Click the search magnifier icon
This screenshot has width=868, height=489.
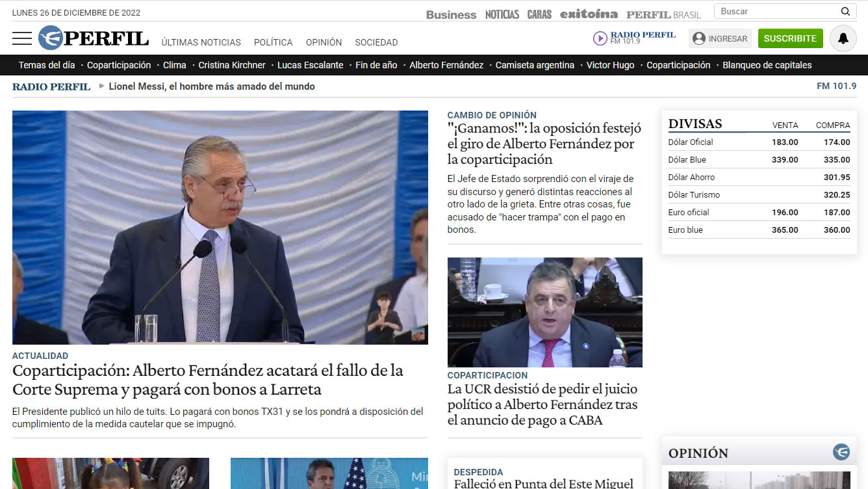tap(845, 12)
